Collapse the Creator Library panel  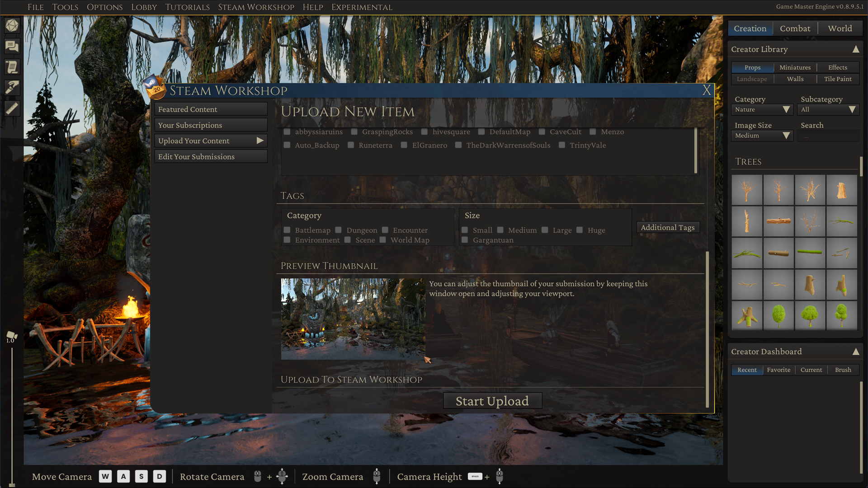click(856, 49)
